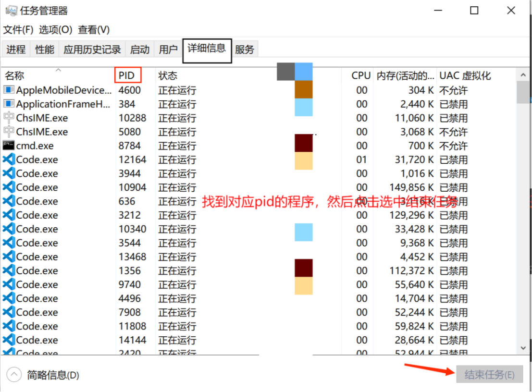Select cmd.exe process name
The height and width of the screenshot is (392, 532).
(35, 146)
